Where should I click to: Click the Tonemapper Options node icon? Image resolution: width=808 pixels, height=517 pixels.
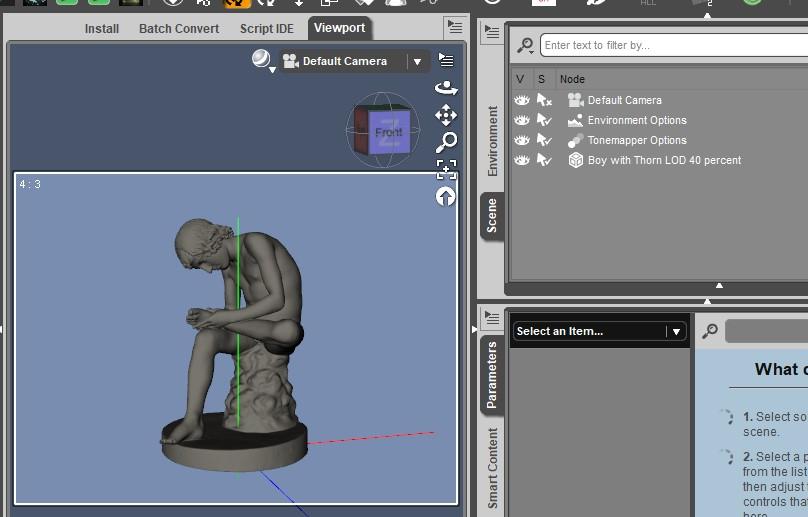576,140
